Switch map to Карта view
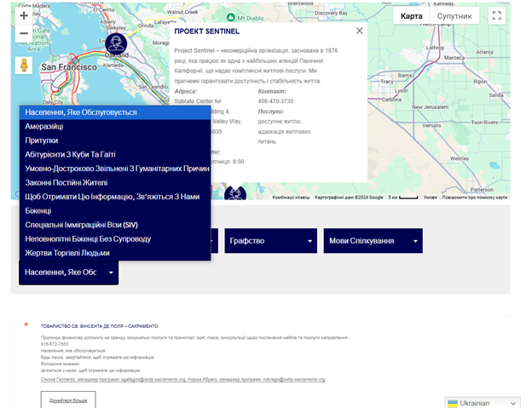The height and width of the screenshot is (408, 532). click(411, 16)
